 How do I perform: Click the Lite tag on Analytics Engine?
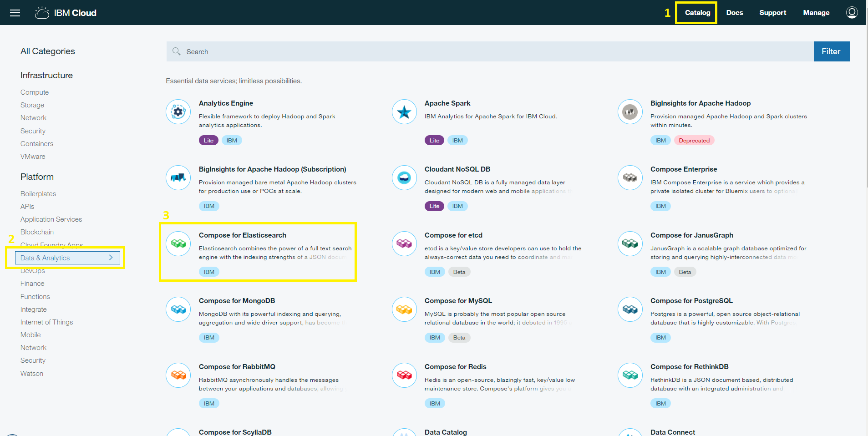tap(208, 140)
